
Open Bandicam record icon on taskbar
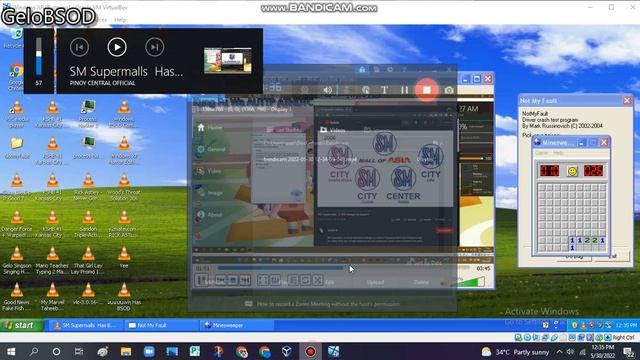click(310, 351)
